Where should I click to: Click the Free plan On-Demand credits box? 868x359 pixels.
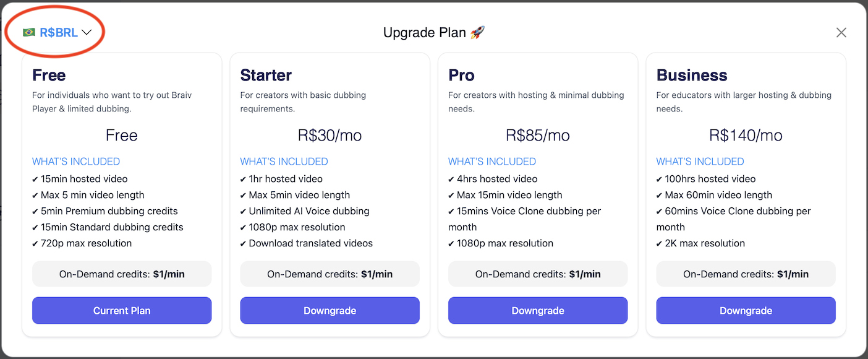coord(122,274)
